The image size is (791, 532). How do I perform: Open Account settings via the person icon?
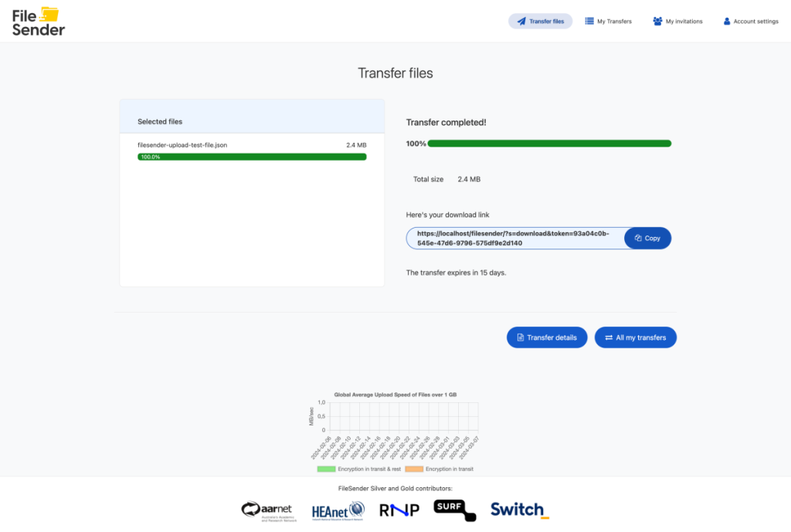pyautogui.click(x=727, y=21)
